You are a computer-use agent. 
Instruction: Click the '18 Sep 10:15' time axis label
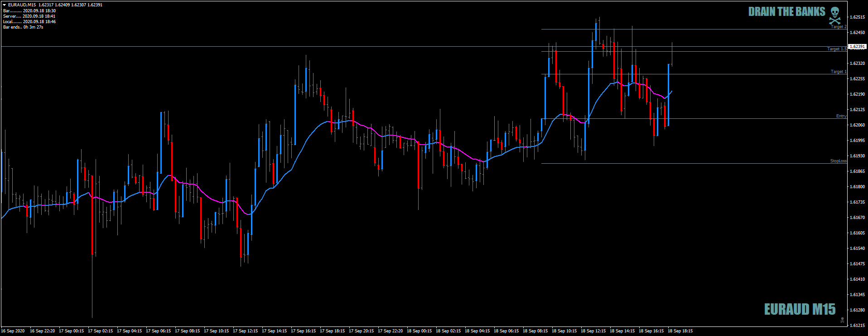point(564,331)
